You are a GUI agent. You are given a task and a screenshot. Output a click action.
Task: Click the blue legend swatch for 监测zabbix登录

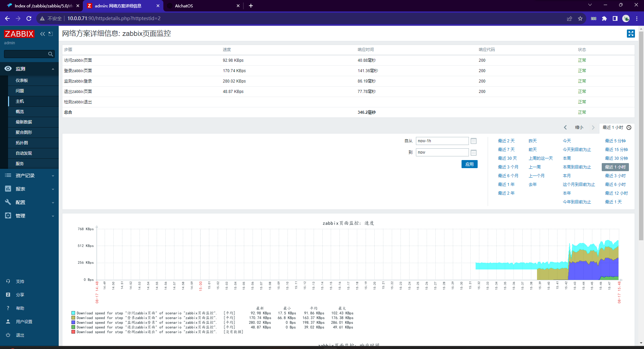[x=73, y=322]
